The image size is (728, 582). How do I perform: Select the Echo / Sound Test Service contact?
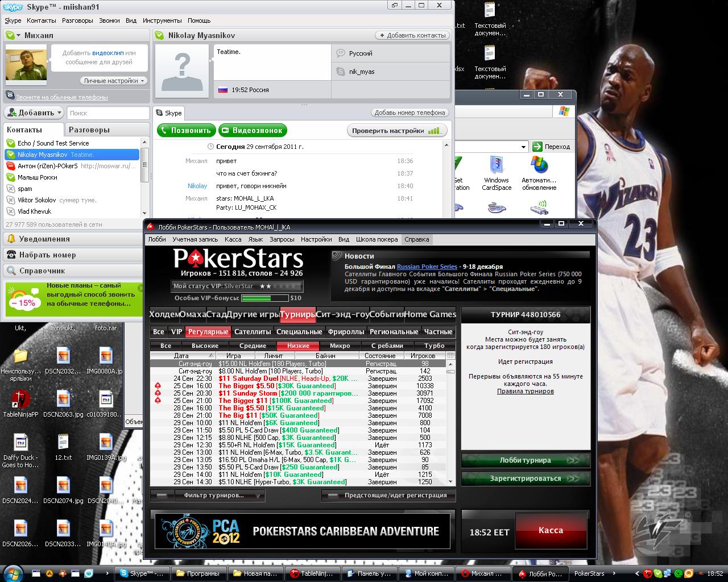[x=72, y=143]
